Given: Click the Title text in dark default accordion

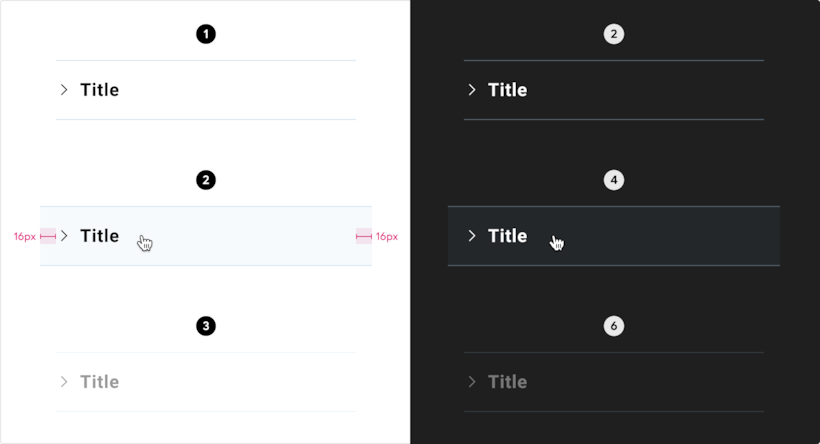Looking at the screenshot, I should pyautogui.click(x=508, y=90).
